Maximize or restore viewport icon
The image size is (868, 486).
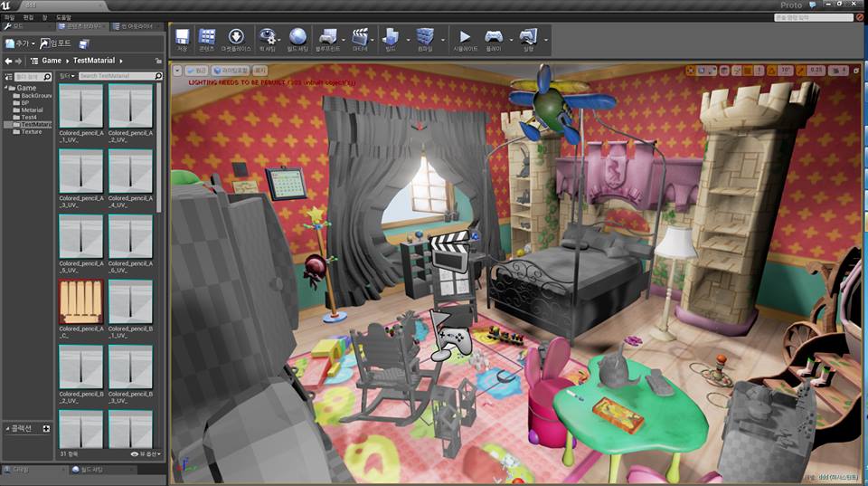pos(856,71)
